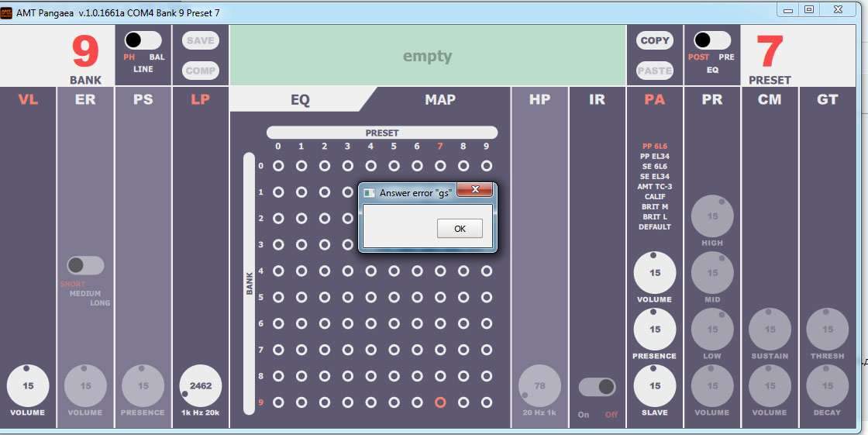Toggle the IR On/Off switch
868x435 pixels.
[x=598, y=387]
